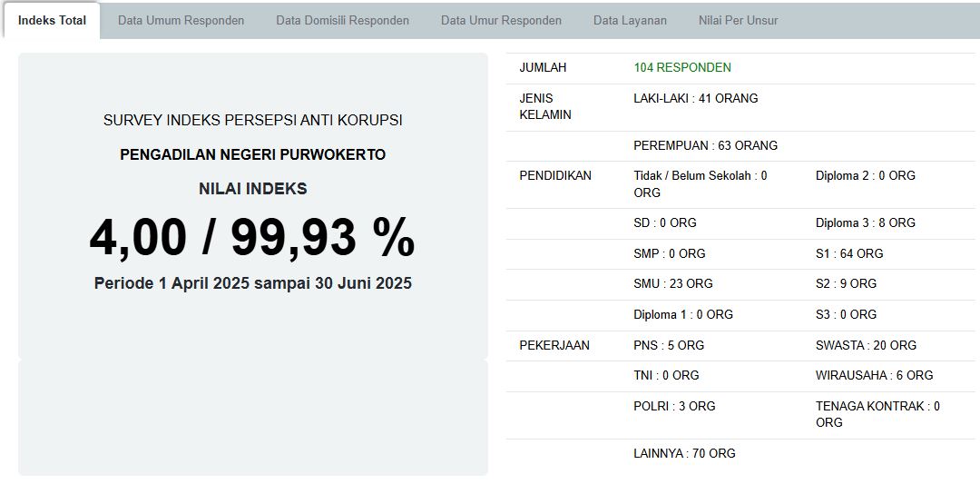Click the 104 RESPONDEN green text
The image size is (980, 484).
click(681, 67)
